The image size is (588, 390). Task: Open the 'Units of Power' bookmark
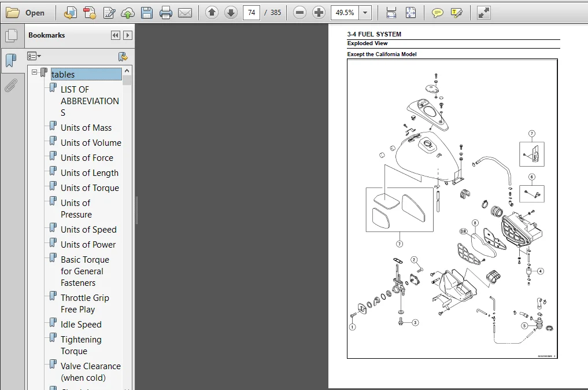88,244
